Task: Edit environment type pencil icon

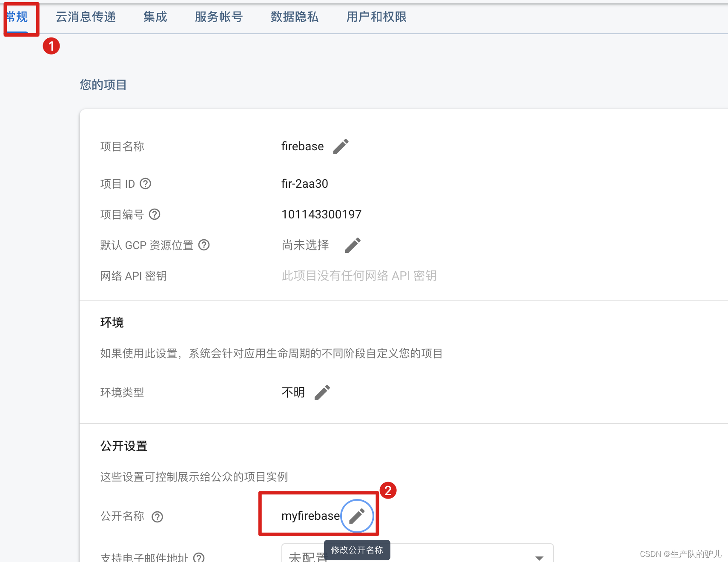Action: (x=322, y=393)
